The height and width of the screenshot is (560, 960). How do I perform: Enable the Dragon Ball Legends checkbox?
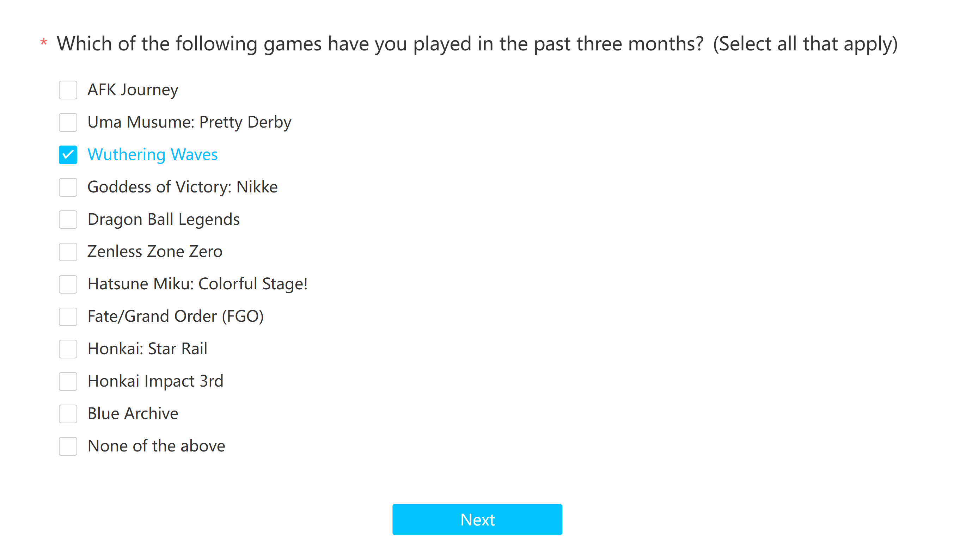(68, 219)
